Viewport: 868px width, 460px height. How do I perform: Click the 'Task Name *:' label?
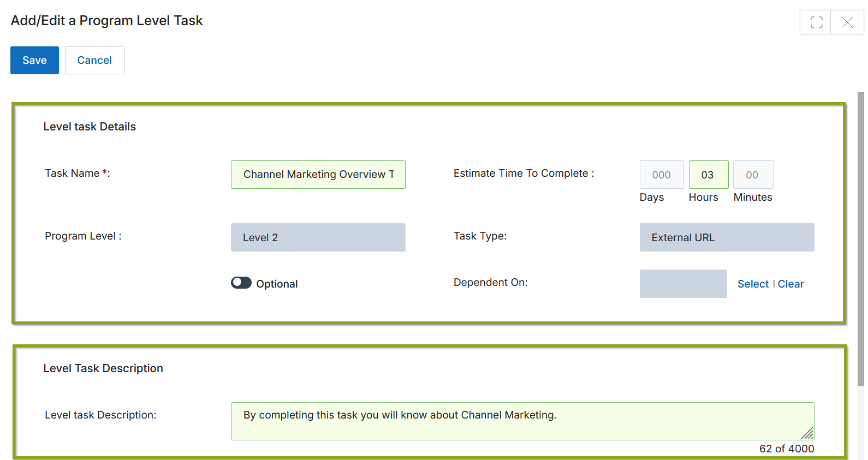pos(78,173)
